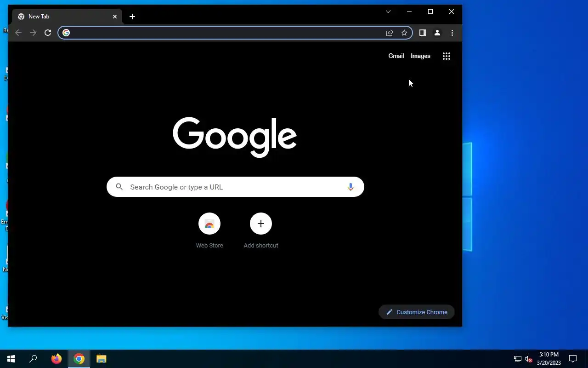Open the Images link
This screenshot has width=588, height=368.
click(420, 56)
